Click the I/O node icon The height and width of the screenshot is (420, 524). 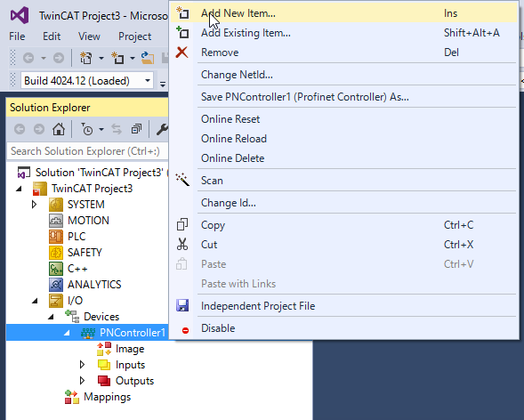click(56, 301)
